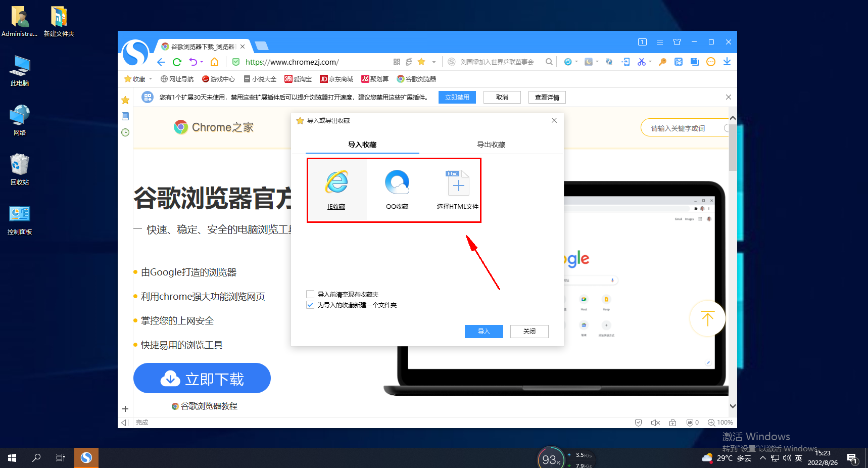
Task: Click the orange back-to-top arrow button
Action: (x=708, y=318)
